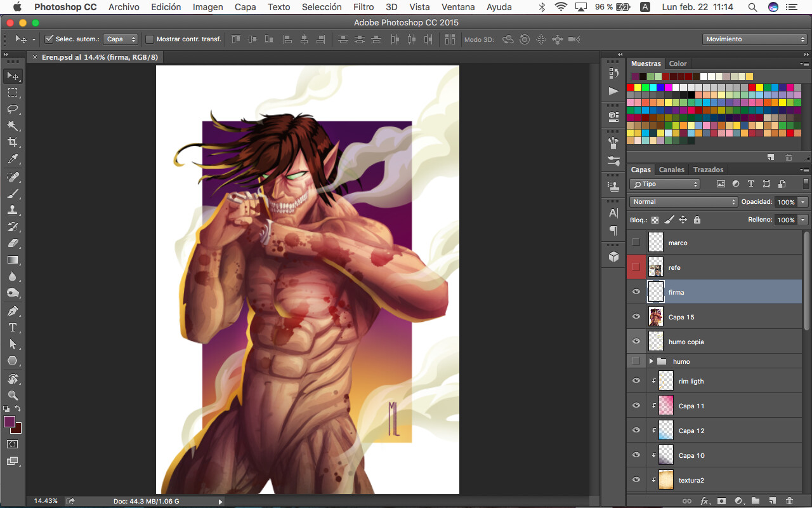This screenshot has width=812, height=508.
Task: Hide the firma layer
Action: click(x=636, y=292)
